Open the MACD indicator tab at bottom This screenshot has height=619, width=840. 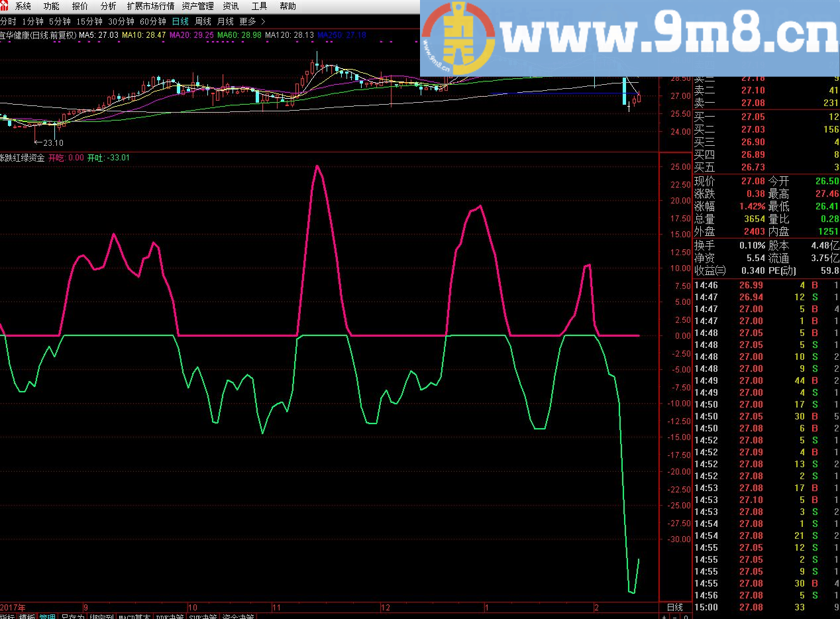(x=135, y=616)
